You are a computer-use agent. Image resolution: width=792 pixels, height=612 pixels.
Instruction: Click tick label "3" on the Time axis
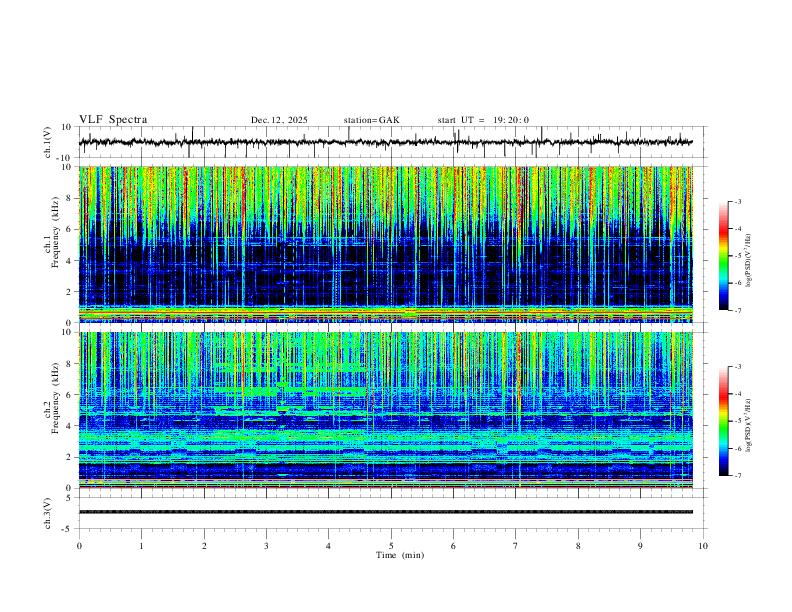pos(266,546)
